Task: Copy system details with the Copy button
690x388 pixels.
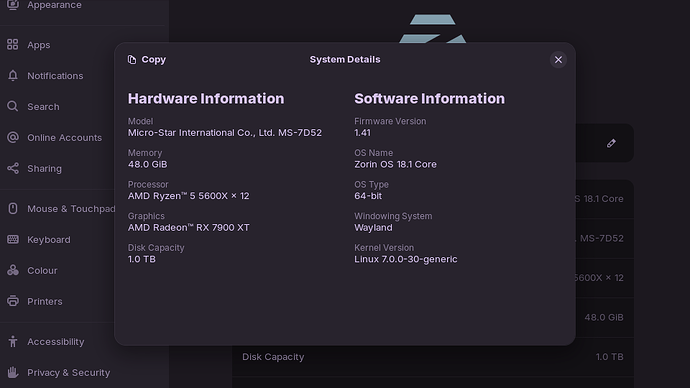Action: (147, 59)
